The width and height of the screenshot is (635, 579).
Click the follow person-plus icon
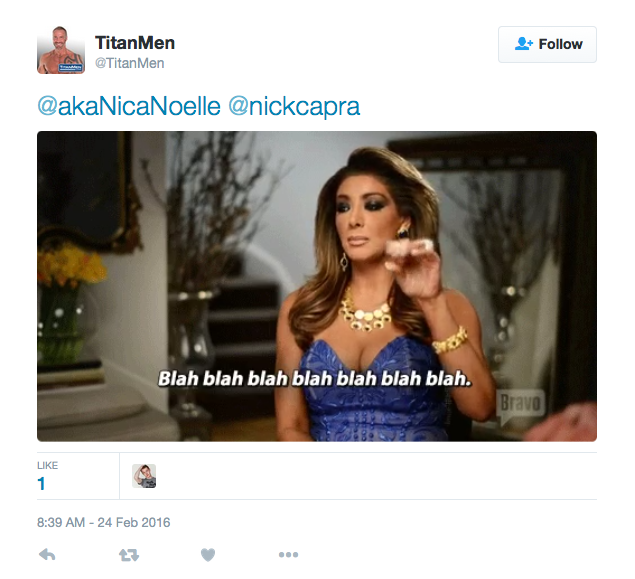click(524, 44)
